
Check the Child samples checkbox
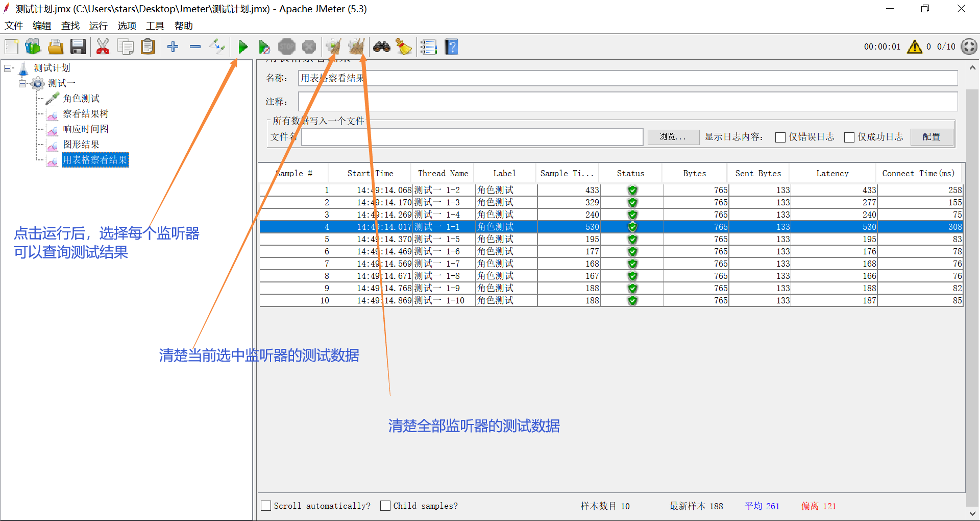pos(385,506)
